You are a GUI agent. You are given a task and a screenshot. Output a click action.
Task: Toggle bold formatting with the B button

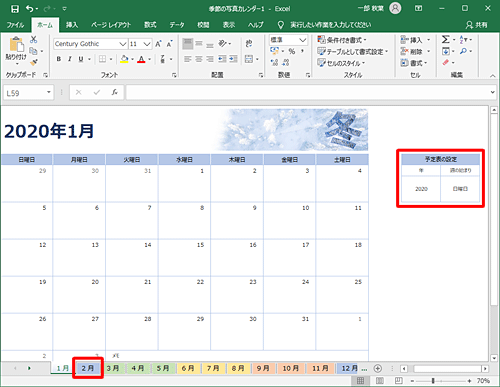pyautogui.click(x=59, y=59)
